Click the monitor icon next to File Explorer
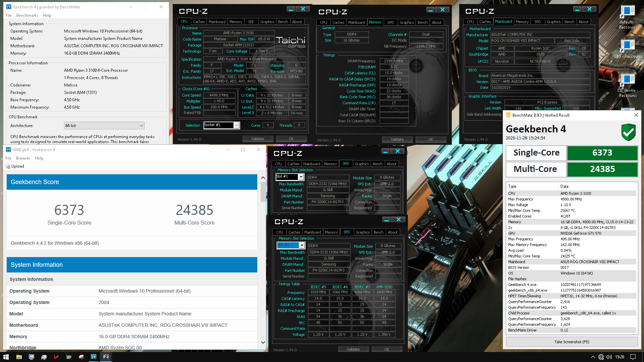 pos(31,357)
